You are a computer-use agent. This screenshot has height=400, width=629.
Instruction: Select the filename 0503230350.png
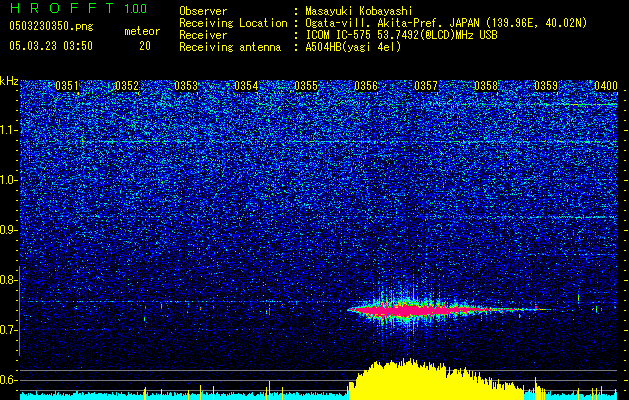point(51,27)
